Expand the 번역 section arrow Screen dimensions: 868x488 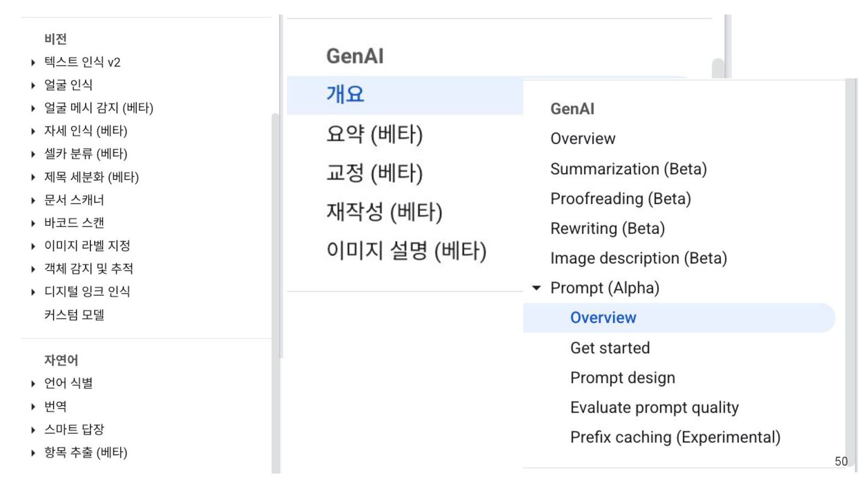pos(33,407)
